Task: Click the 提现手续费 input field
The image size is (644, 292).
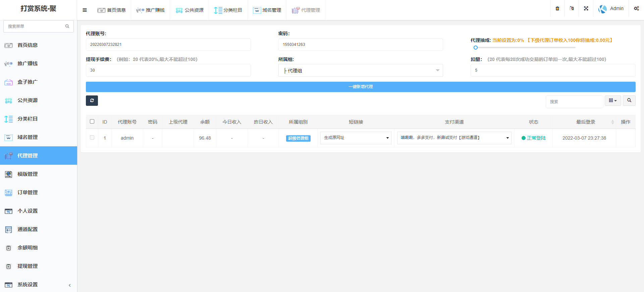Action: point(168,70)
